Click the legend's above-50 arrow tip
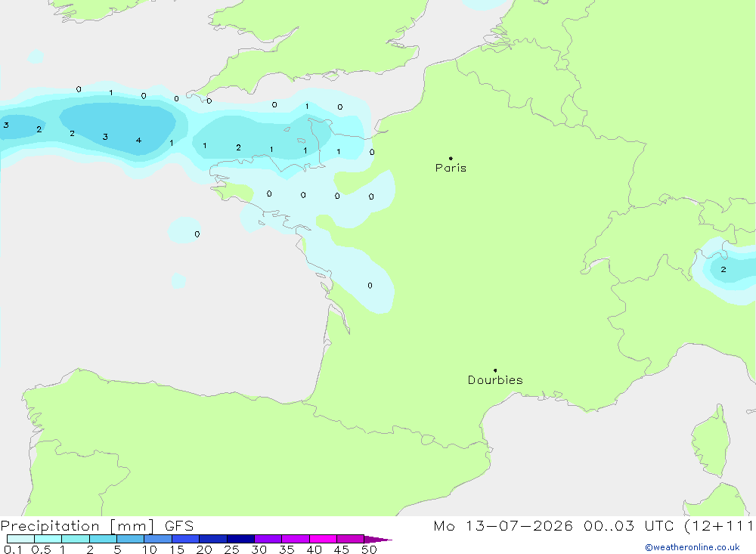 click(x=379, y=540)
